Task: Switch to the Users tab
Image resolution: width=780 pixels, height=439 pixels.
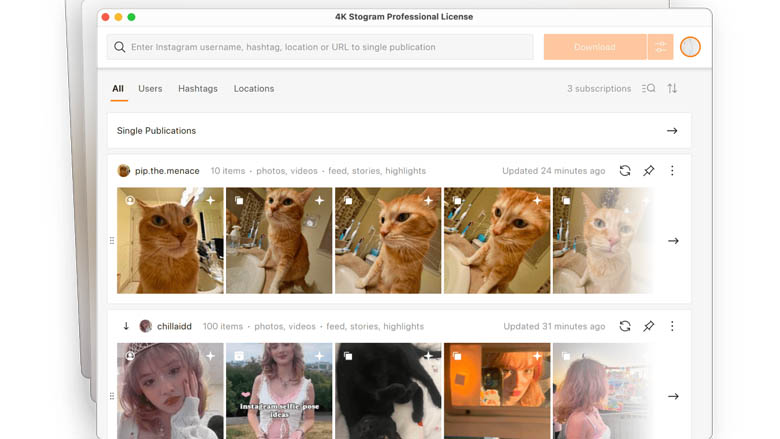Action: (x=150, y=89)
